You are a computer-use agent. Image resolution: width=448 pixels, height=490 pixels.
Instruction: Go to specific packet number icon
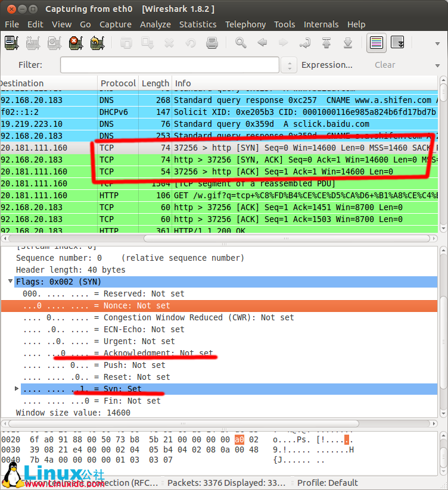[x=305, y=43]
